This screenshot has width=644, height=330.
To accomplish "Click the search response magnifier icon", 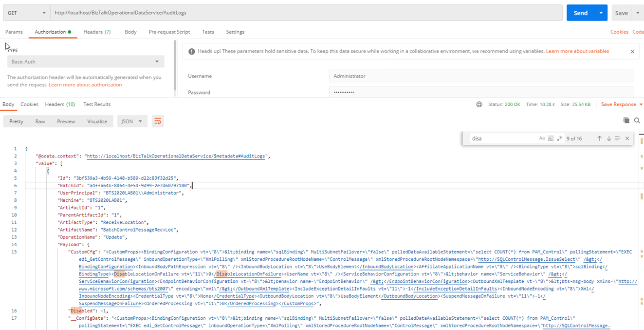I will point(637,120).
